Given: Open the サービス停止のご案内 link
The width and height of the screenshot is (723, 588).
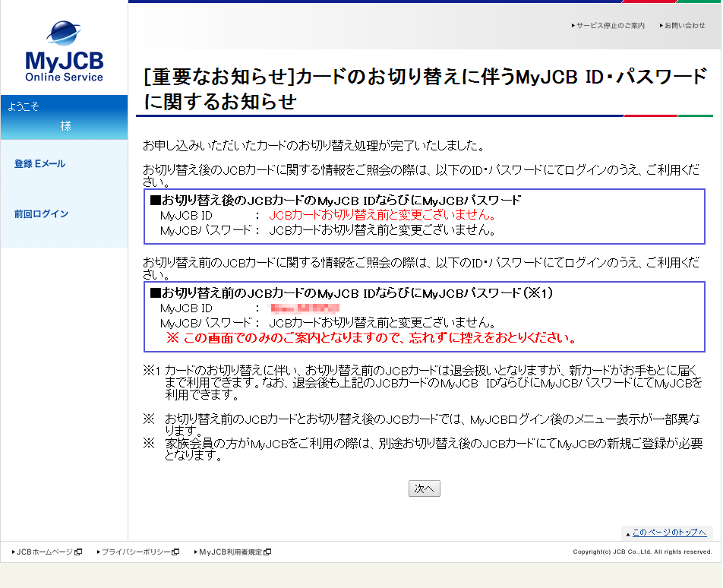Looking at the screenshot, I should click(608, 26).
